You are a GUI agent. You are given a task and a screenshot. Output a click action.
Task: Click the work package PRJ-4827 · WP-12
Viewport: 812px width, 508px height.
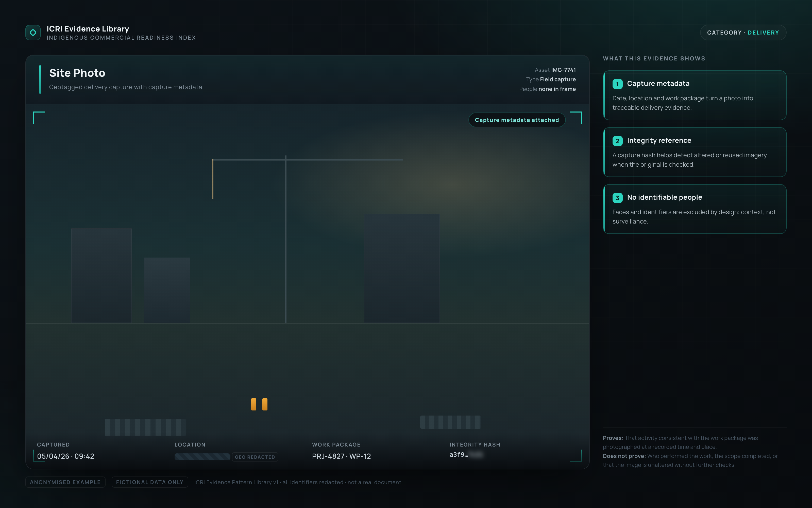[341, 456]
